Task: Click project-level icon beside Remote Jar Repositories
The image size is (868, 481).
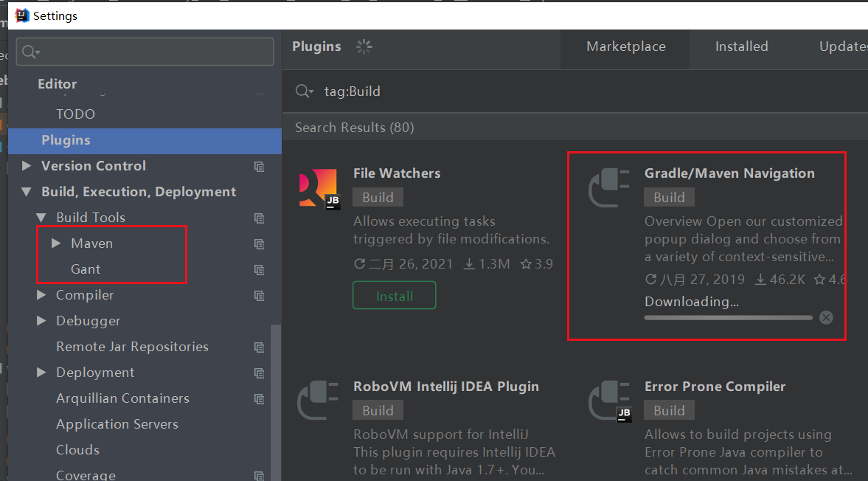Action: click(259, 347)
